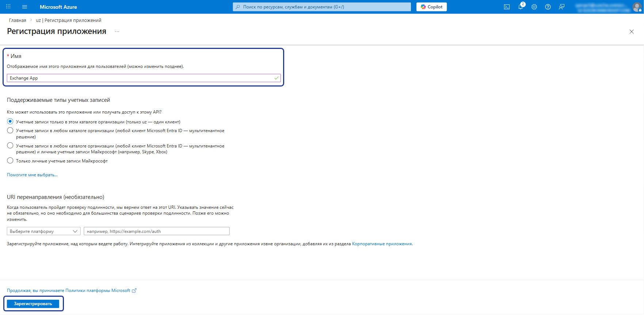Open portal settings gear
644x315 pixels.
[534, 7]
